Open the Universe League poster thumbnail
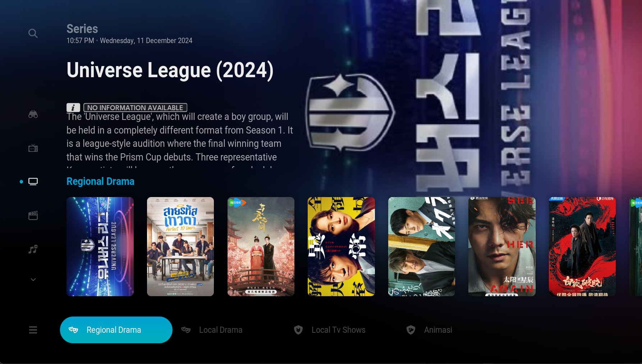Screen dimensions: 642x364 100,247
